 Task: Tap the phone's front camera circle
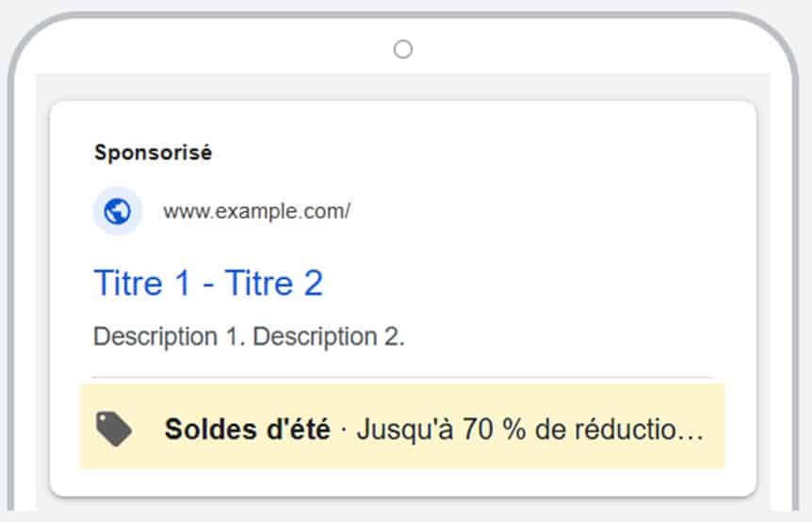pos(403,50)
